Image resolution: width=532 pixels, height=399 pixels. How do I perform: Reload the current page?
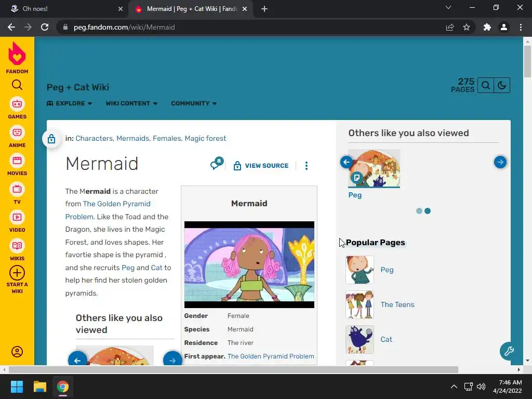(45, 27)
